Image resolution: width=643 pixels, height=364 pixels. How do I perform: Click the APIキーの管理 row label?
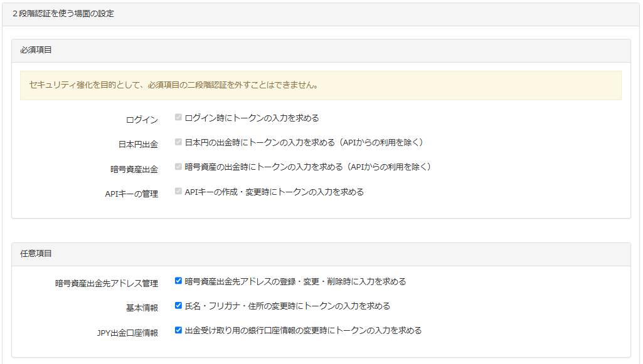click(132, 194)
